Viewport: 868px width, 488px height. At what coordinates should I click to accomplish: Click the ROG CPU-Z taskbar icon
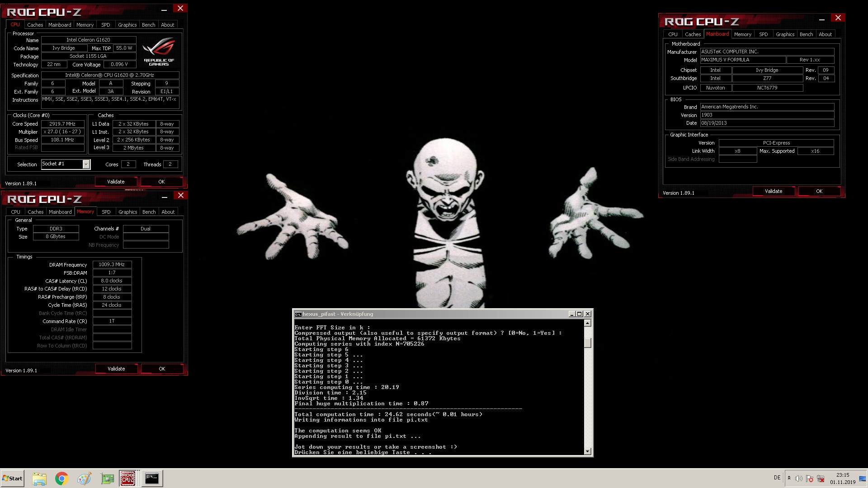(x=128, y=479)
